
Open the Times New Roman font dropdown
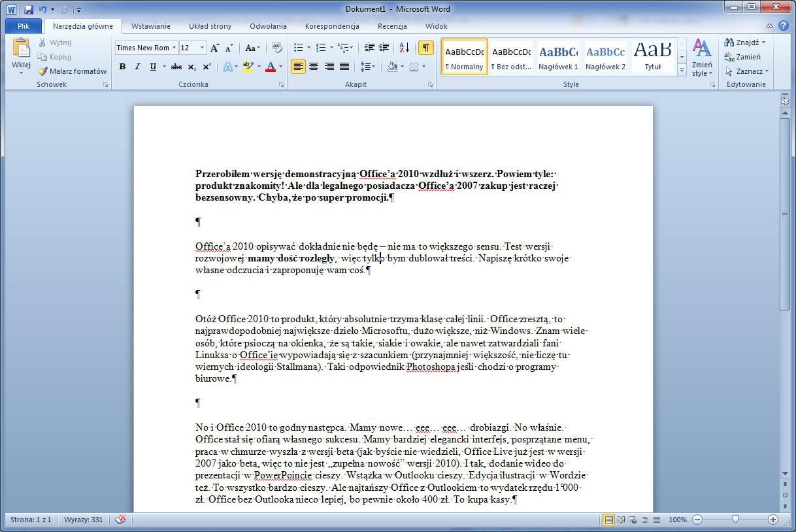[175, 47]
